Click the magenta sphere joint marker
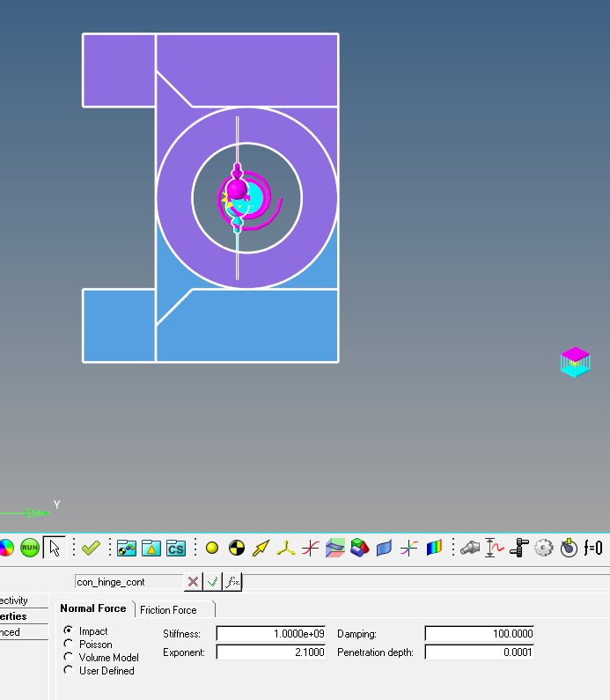Image resolution: width=610 pixels, height=700 pixels. [237, 189]
